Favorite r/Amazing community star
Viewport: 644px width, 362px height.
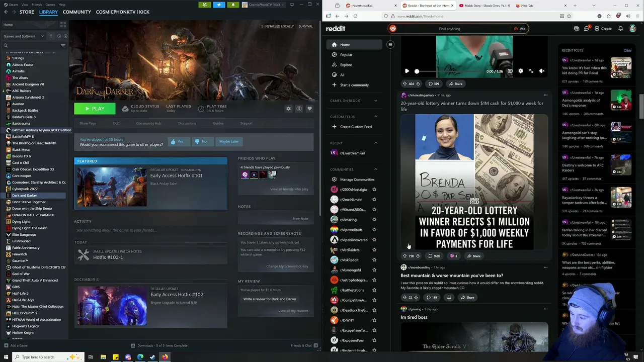(x=374, y=220)
